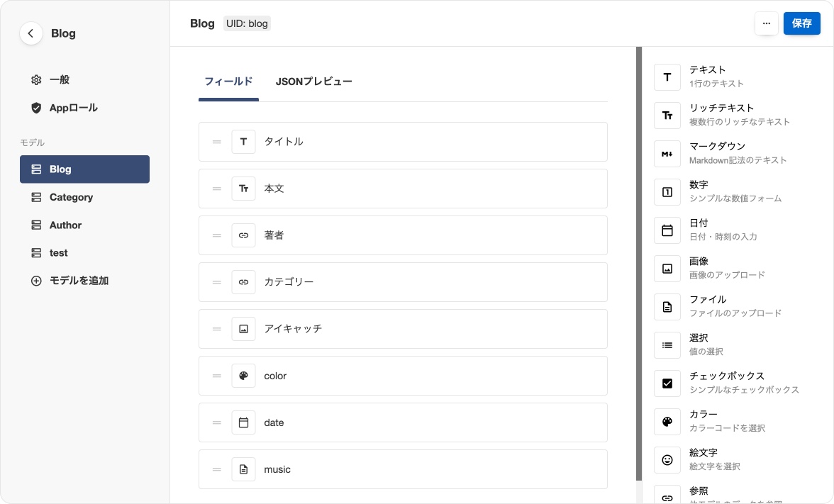Add the File field type icon
834x504 pixels.
click(x=667, y=307)
